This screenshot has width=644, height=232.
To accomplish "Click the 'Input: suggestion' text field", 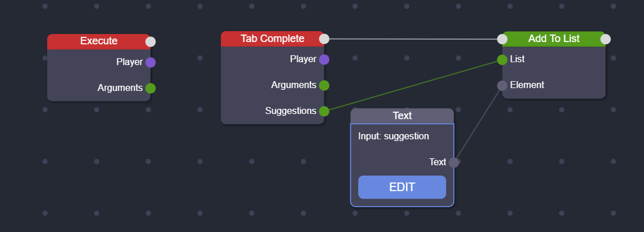I will 394,136.
